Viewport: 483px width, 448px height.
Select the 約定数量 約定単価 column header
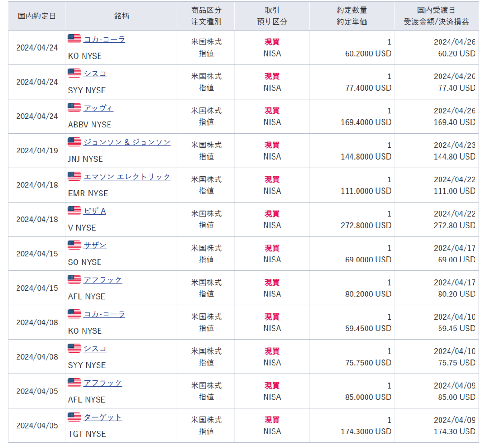(x=352, y=16)
